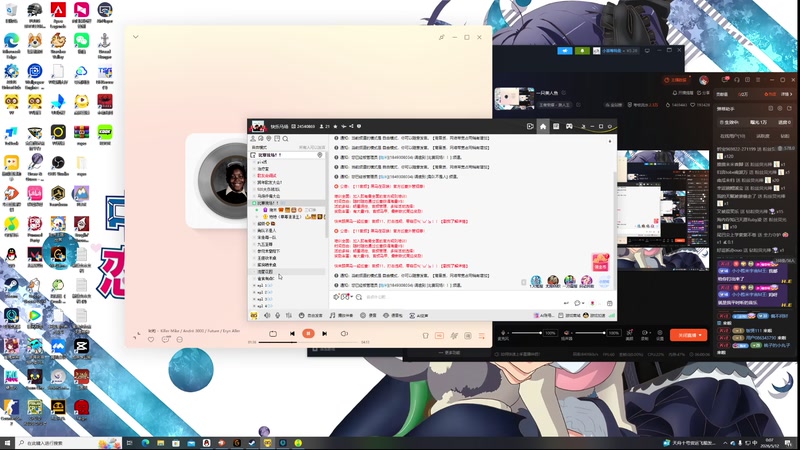Click headset support icon in streaming window header
Screen dimensions: 800x450
point(736,80)
